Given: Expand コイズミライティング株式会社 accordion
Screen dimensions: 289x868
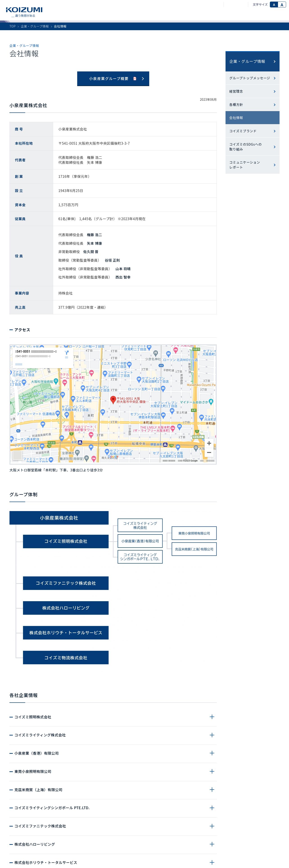Looking at the screenshot, I should point(113,735).
